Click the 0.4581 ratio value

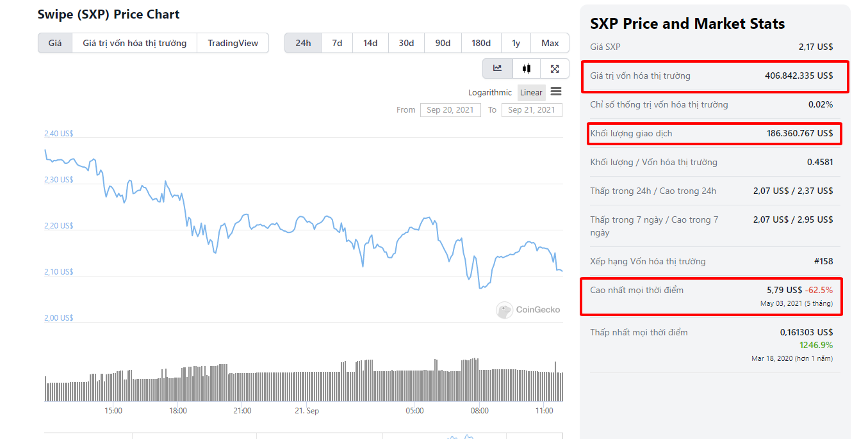tap(820, 162)
